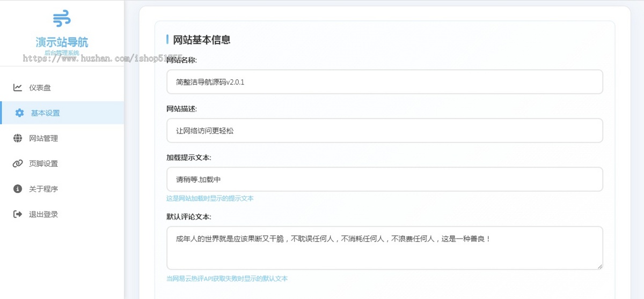The width and height of the screenshot is (644, 299).
Task: Click the wind logo icon above 演示站导航
Action: click(62, 19)
